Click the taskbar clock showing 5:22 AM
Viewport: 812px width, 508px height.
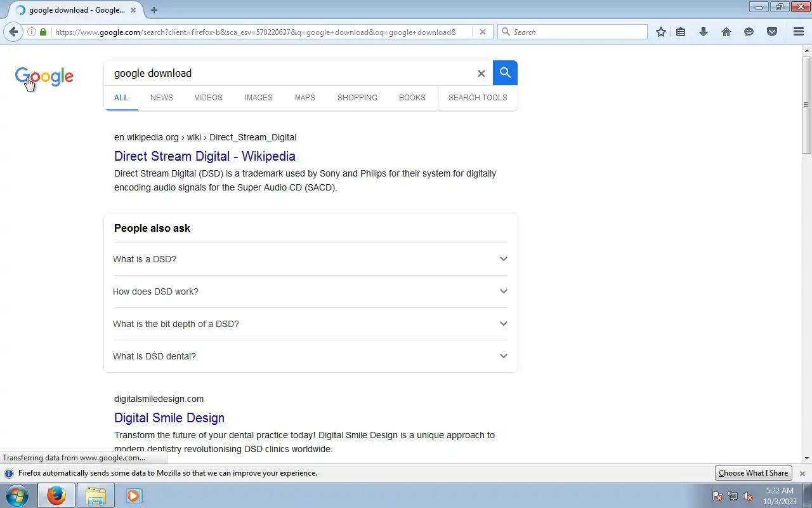(x=780, y=496)
